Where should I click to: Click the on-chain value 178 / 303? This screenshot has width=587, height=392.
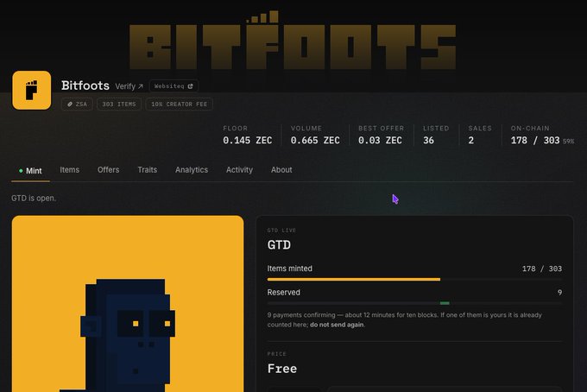(x=535, y=141)
